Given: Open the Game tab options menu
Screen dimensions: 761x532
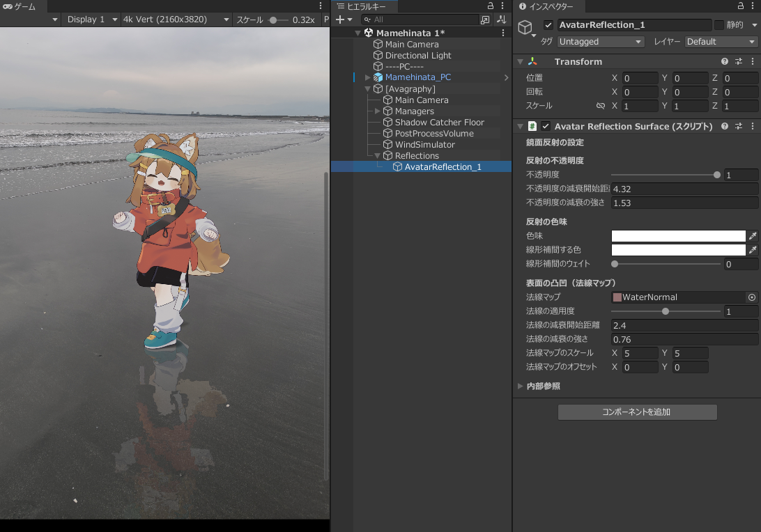Looking at the screenshot, I should pyautogui.click(x=321, y=6).
